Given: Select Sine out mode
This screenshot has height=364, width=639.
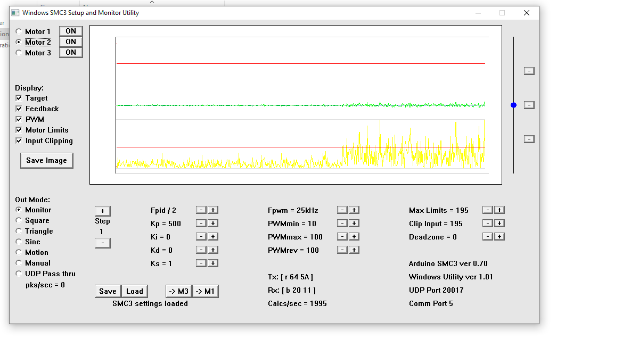Looking at the screenshot, I should tap(19, 242).
